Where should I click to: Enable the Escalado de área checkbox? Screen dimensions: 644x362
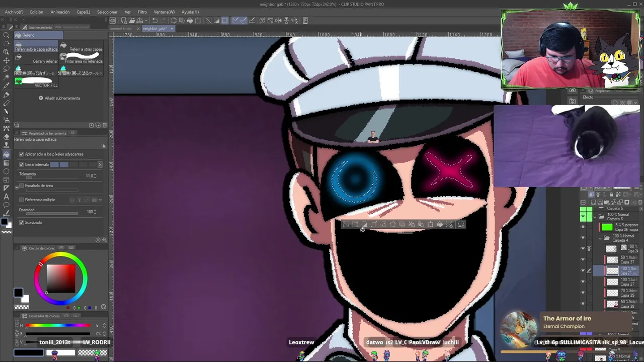pos(21,186)
